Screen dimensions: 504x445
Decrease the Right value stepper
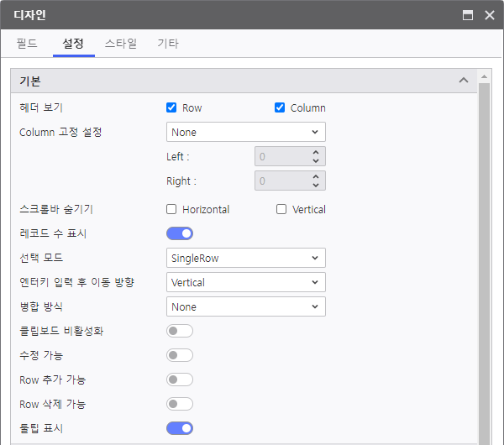point(316,185)
